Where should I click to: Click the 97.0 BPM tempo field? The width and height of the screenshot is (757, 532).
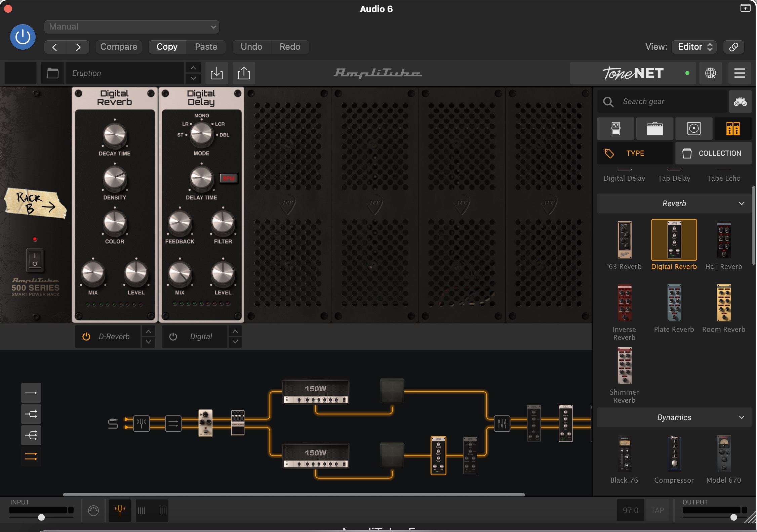[630, 511]
